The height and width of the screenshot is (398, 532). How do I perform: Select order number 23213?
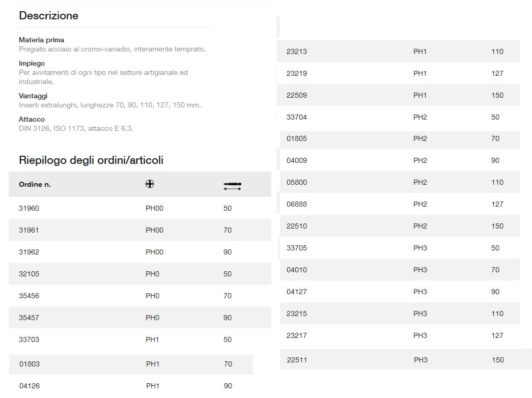point(297,51)
